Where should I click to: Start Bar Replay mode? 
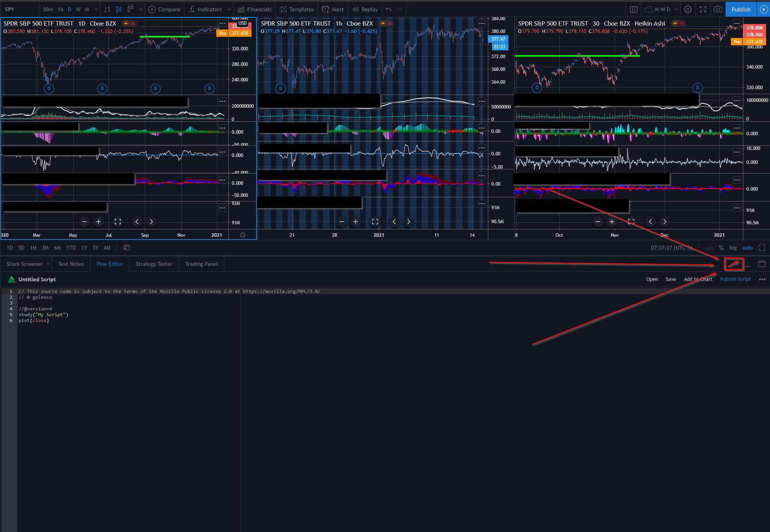[x=365, y=9]
